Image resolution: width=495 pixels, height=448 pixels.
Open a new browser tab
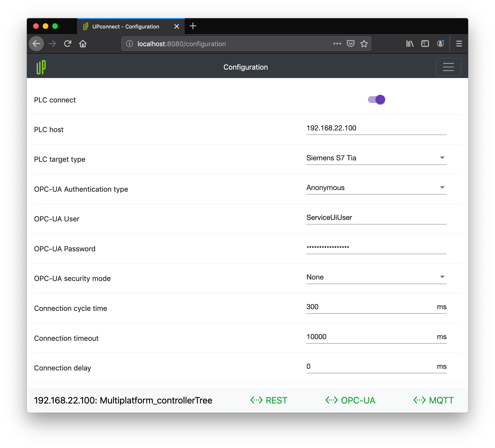[x=193, y=26]
